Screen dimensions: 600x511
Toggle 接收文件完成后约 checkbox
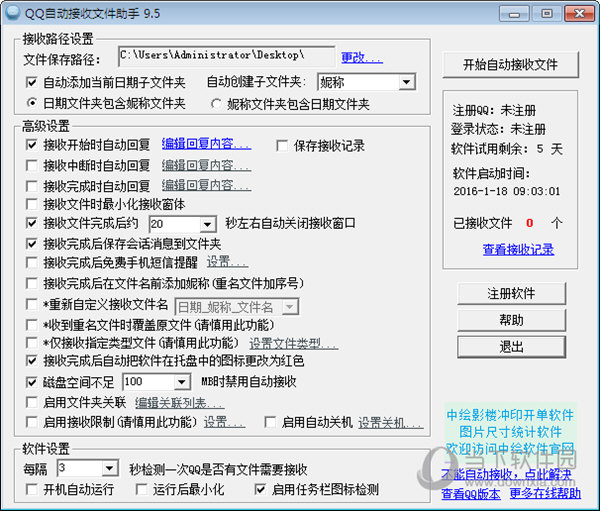coord(31,223)
